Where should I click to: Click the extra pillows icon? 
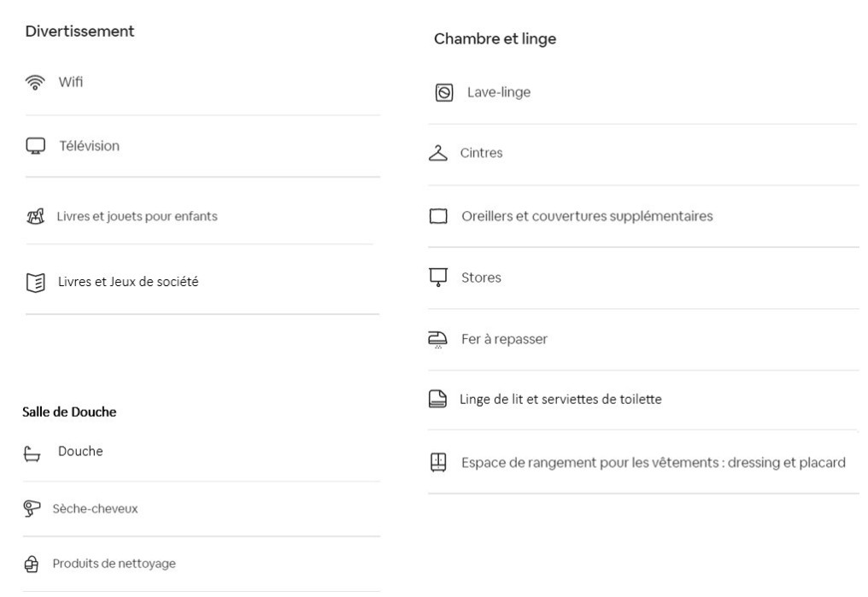pyautogui.click(x=438, y=217)
